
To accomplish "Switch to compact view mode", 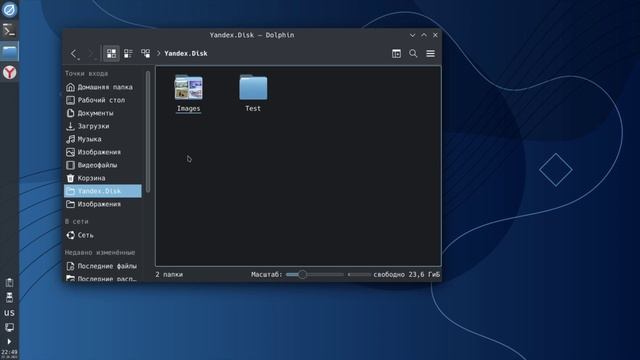I will [x=128, y=53].
